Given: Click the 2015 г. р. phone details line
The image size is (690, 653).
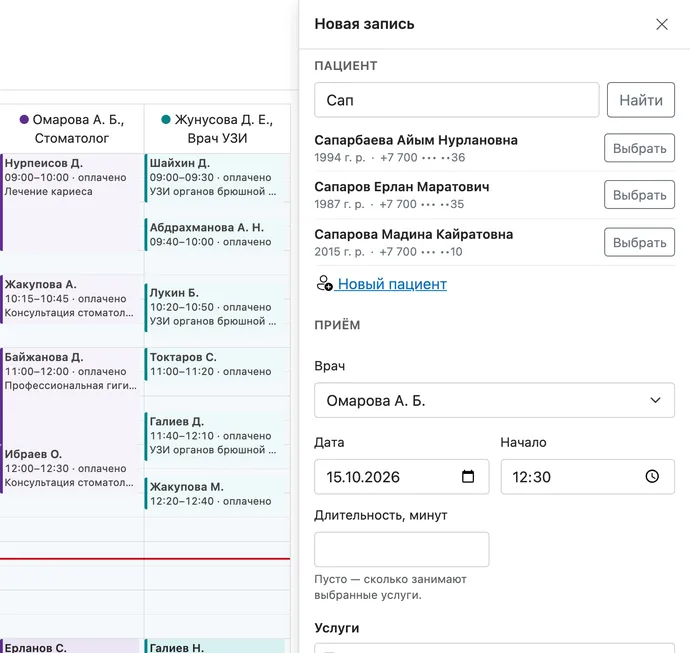Looking at the screenshot, I should (388, 252).
